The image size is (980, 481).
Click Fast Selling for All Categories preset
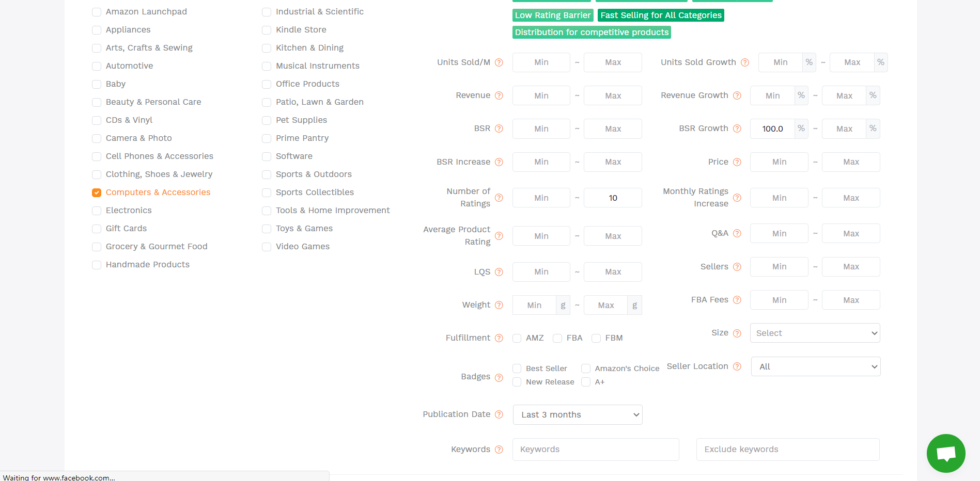pyautogui.click(x=661, y=15)
